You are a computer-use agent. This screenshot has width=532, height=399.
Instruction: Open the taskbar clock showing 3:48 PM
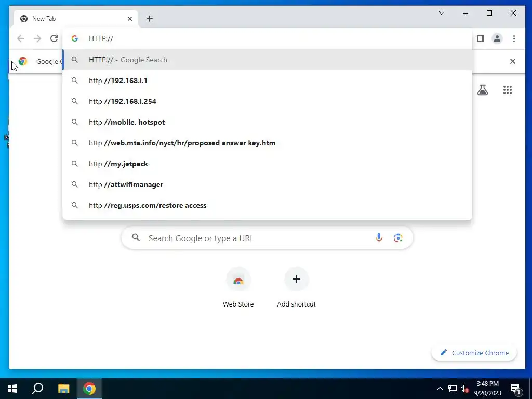[487, 389]
